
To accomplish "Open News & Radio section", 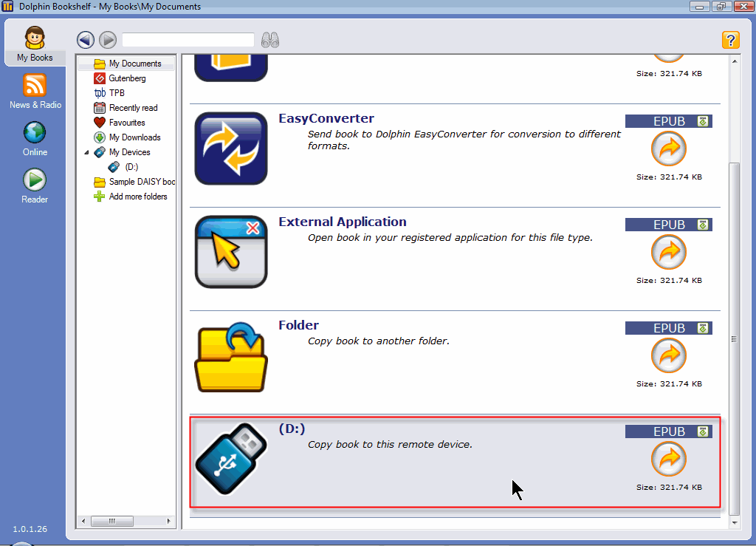I will (35, 92).
